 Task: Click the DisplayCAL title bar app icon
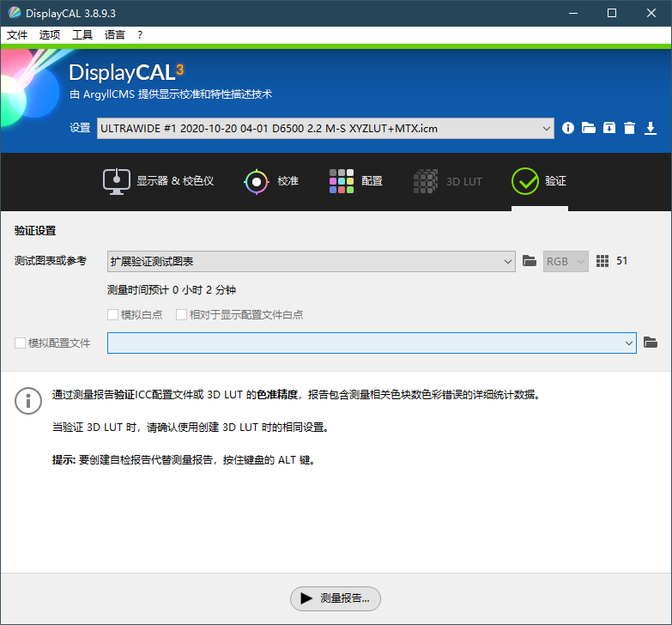[14, 13]
